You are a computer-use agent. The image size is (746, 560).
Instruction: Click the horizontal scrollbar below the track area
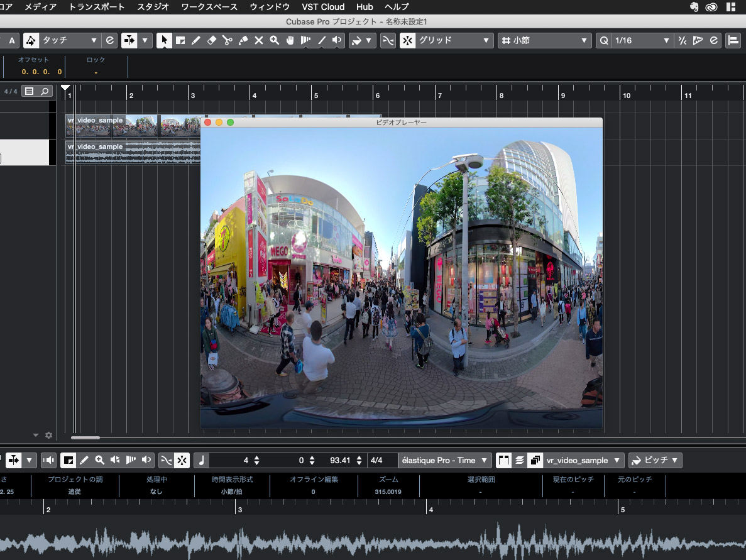85,437
